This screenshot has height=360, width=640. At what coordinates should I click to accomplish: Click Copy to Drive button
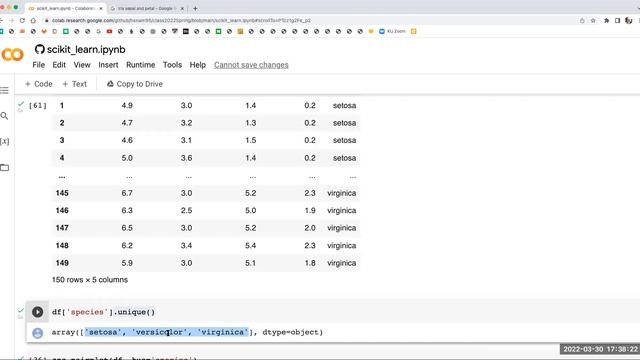coord(135,84)
